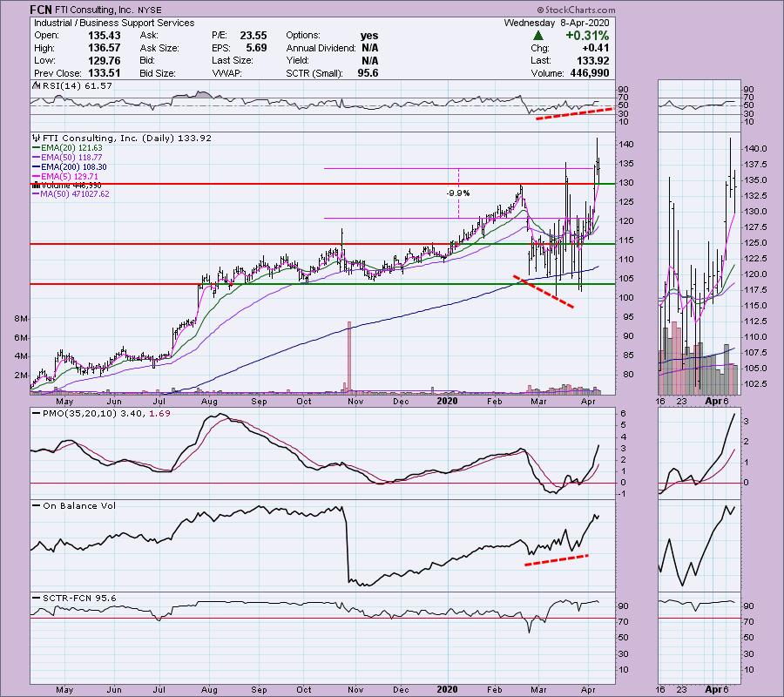784x697 pixels.
Task: Click the price-bar icon beside FTI Consulting (Daily)
Action: tap(36, 138)
